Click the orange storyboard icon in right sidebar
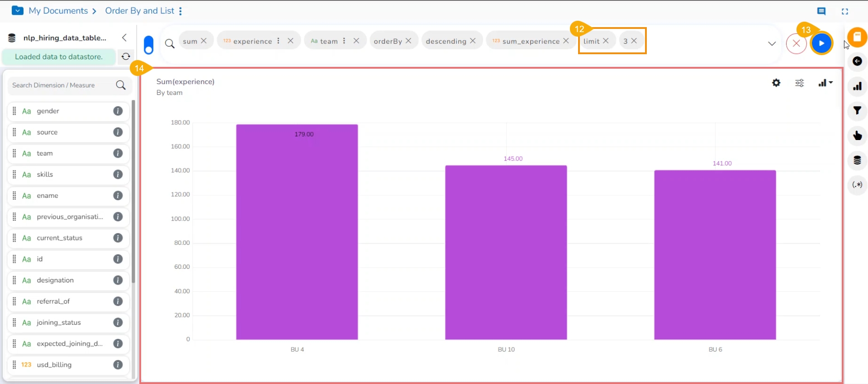 click(x=857, y=37)
